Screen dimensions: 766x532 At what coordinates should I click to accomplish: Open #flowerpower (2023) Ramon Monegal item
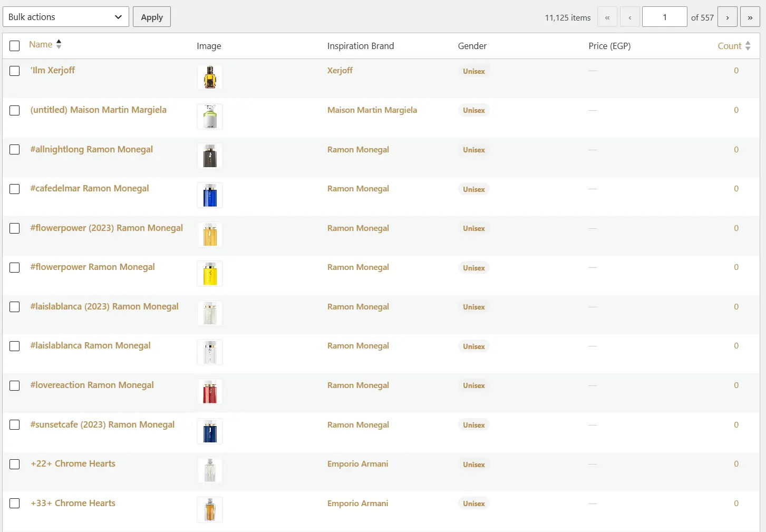pyautogui.click(x=106, y=228)
